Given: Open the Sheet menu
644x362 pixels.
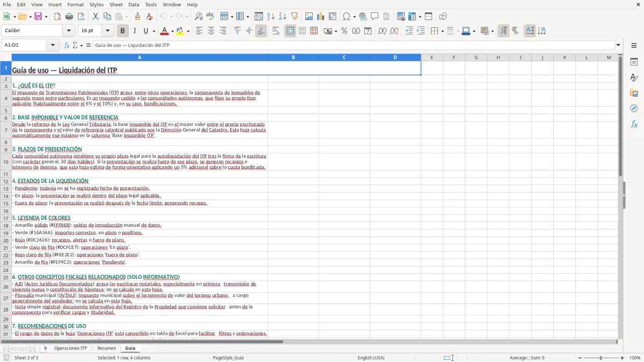Looking at the screenshot, I should (x=116, y=4).
